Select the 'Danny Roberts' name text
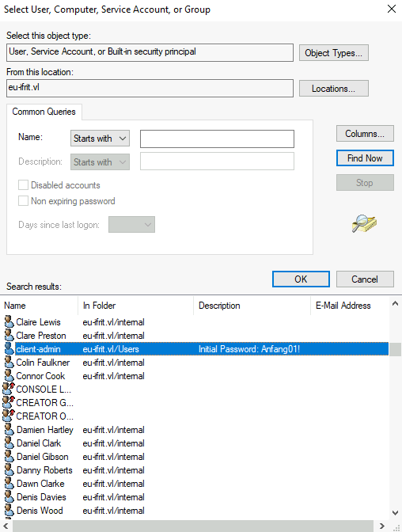402x532 pixels. pos(44,470)
